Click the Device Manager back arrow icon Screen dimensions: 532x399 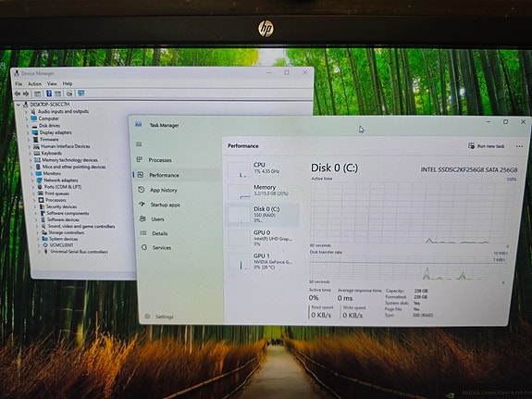(x=18, y=94)
